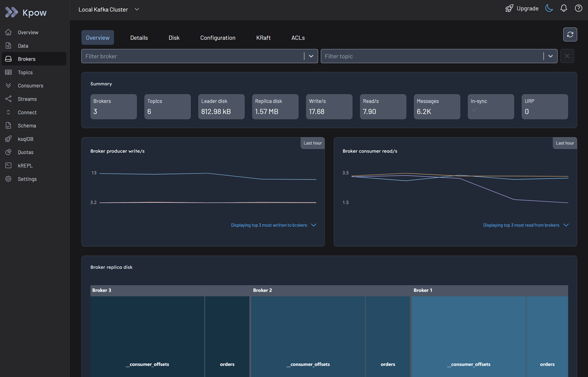Switch to the KRaft tab
Screen dimensions: 588x377
click(x=263, y=37)
